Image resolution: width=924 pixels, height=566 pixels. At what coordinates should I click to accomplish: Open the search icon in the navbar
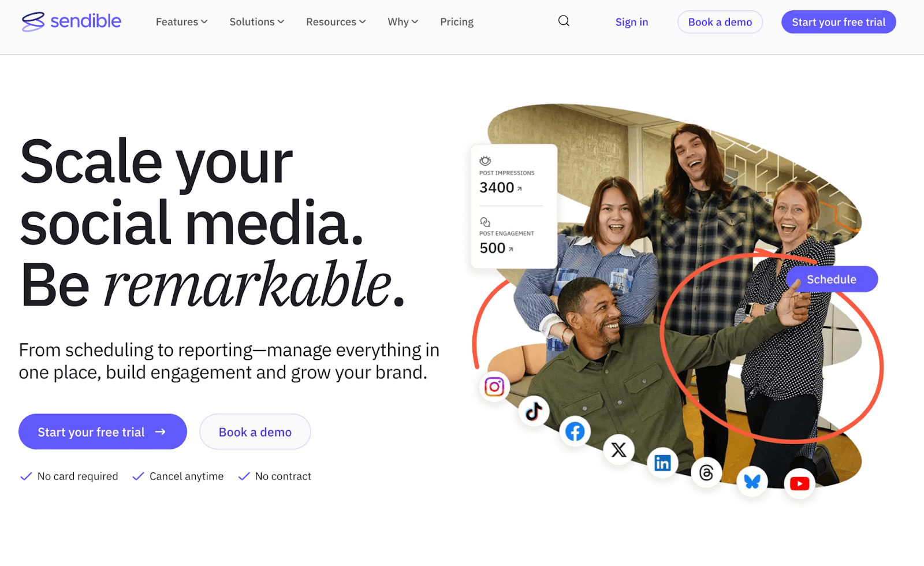click(563, 21)
